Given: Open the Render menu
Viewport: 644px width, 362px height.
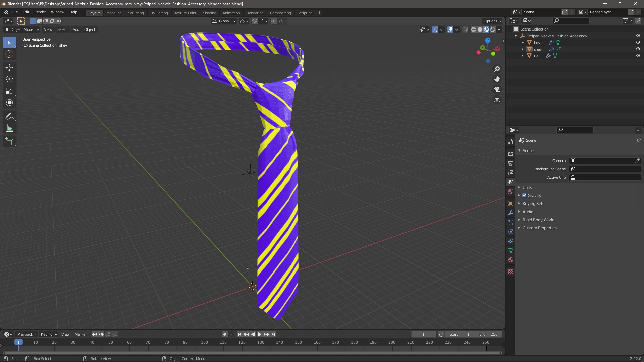Looking at the screenshot, I should coord(40,12).
